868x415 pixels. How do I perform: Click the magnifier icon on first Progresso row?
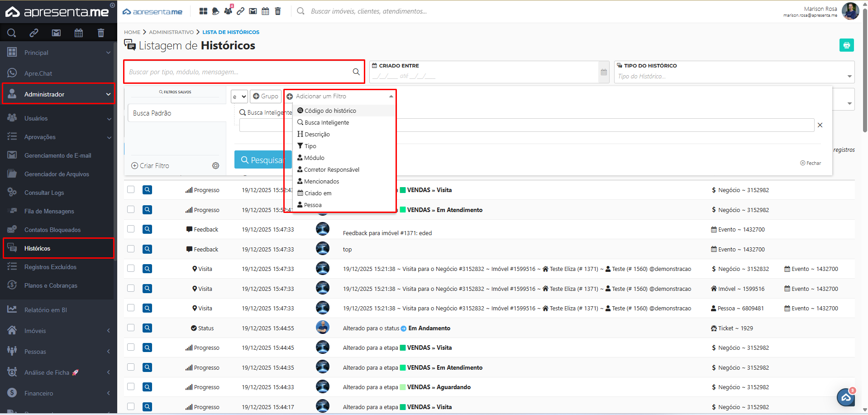click(x=147, y=190)
